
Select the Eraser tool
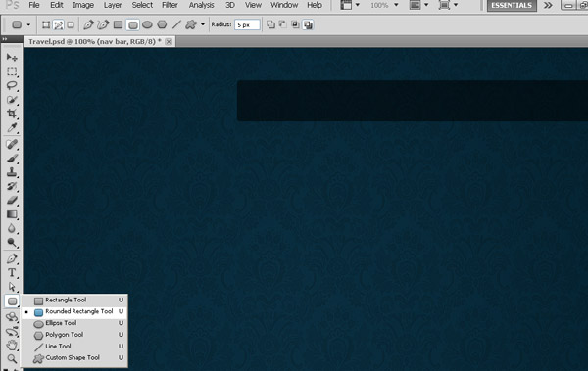click(x=12, y=200)
